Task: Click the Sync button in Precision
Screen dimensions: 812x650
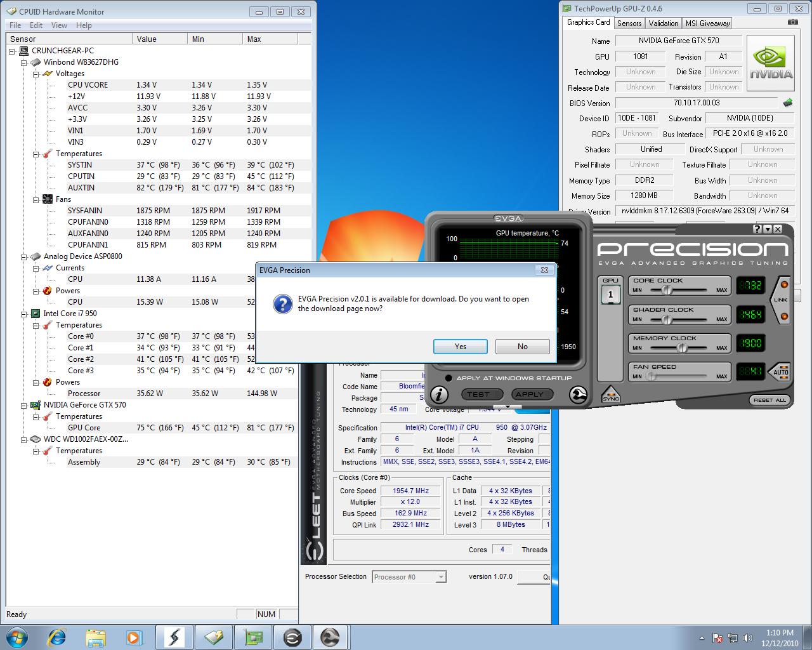Action: [x=610, y=394]
